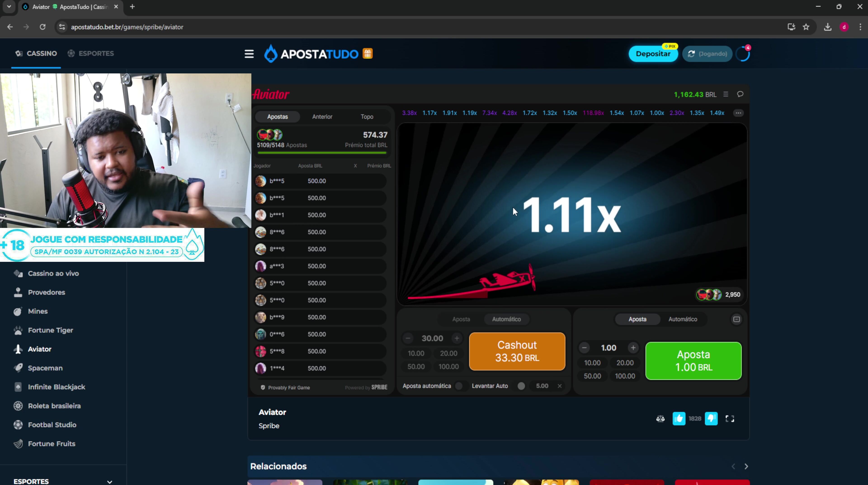Choose 50.00 quick bet in first panel
The width and height of the screenshot is (868, 485).
[x=416, y=367]
